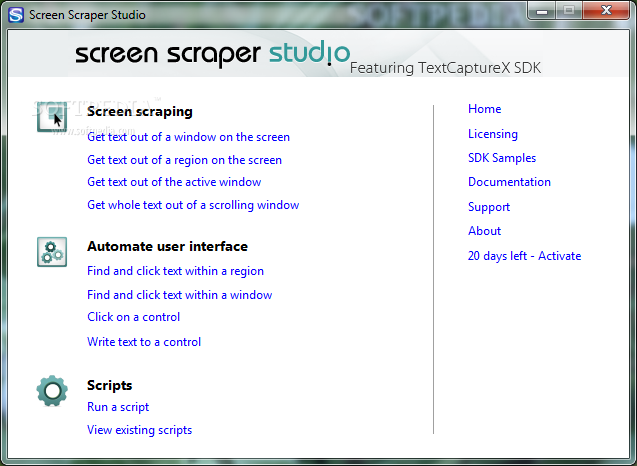
Task: Click the screen scraper studio logo
Action: tap(212, 54)
